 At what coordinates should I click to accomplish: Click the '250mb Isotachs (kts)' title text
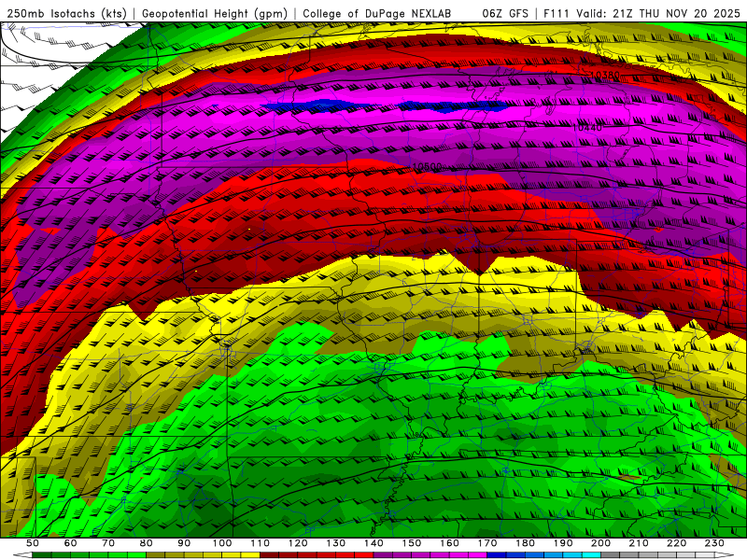click(66, 13)
